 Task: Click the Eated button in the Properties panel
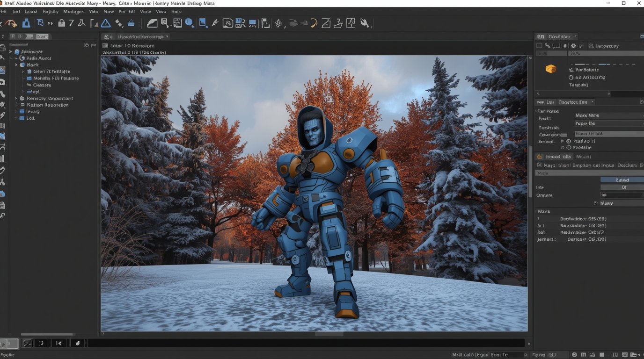(x=622, y=179)
